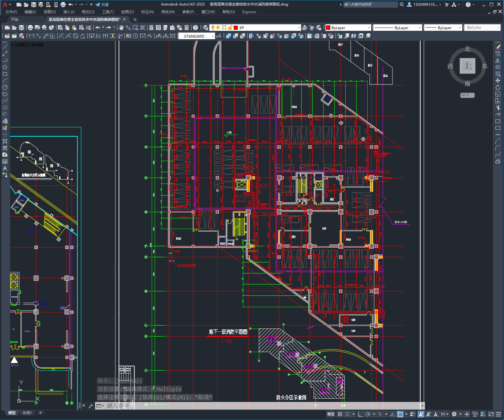Click the 模型 model space status button

coord(331,414)
